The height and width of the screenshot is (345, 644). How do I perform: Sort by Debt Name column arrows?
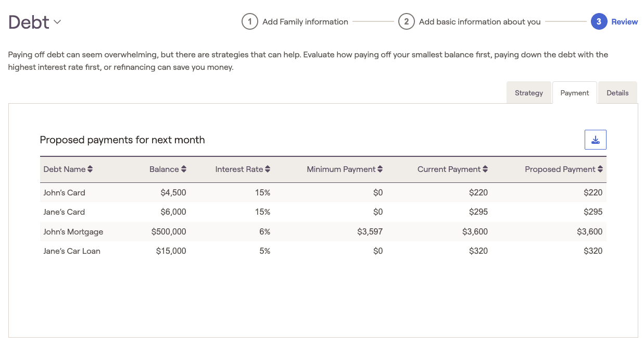(x=90, y=169)
